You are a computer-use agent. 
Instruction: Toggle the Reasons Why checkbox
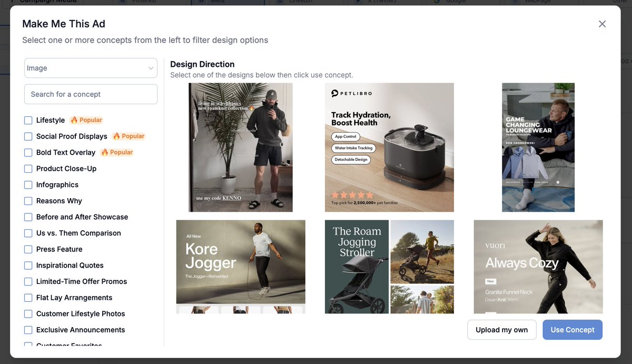(28, 201)
